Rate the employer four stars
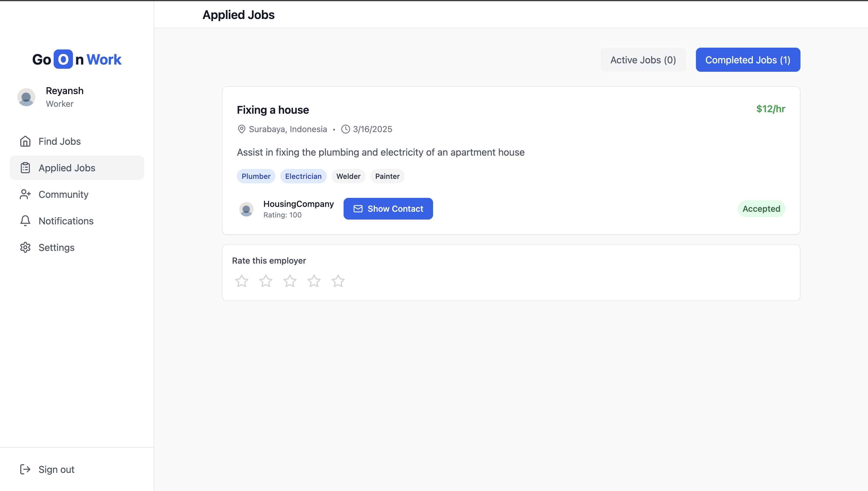The height and width of the screenshot is (491, 868). point(314,281)
